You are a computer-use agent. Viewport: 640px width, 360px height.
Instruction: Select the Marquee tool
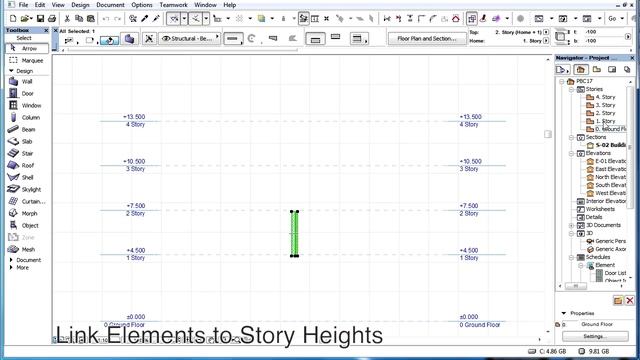(x=27, y=60)
